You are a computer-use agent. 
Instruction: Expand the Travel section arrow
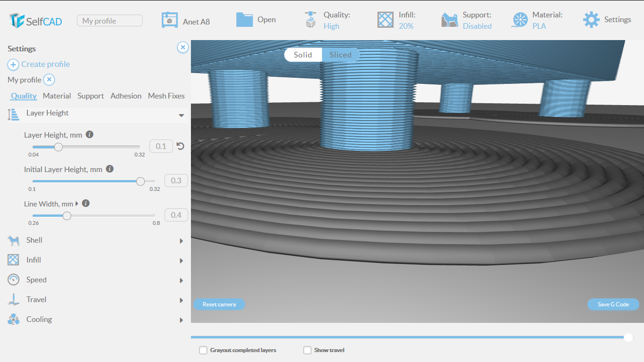pyautogui.click(x=181, y=300)
